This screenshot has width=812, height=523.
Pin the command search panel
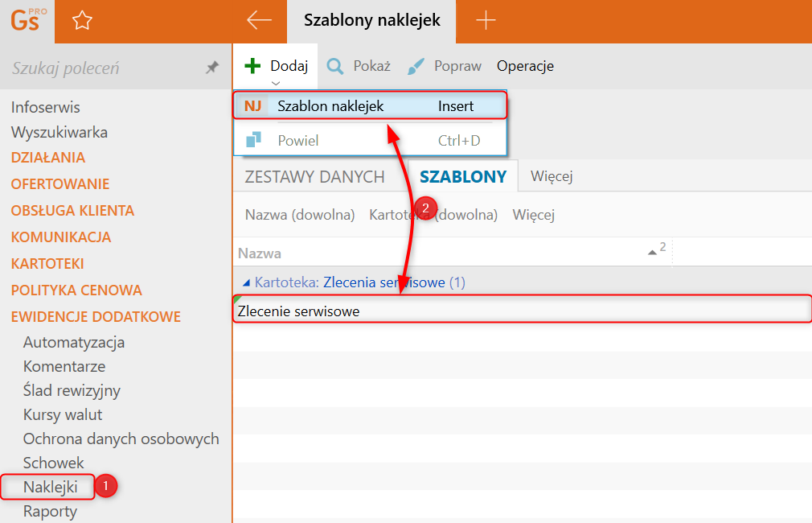click(212, 68)
